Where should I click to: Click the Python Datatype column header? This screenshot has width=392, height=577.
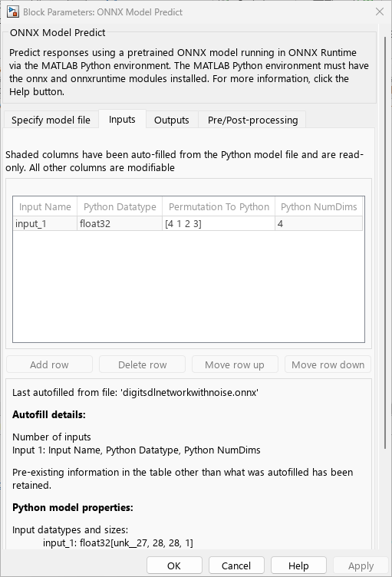coord(120,207)
